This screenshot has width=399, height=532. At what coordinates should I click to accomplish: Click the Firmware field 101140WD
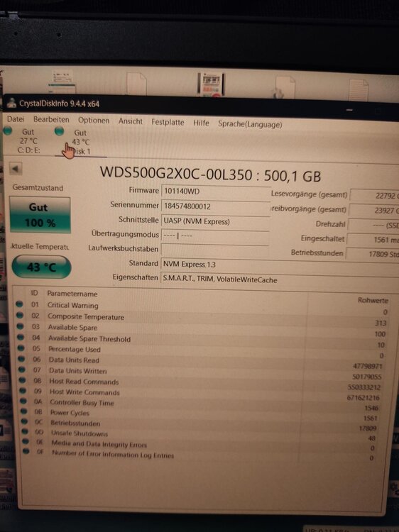pos(215,192)
